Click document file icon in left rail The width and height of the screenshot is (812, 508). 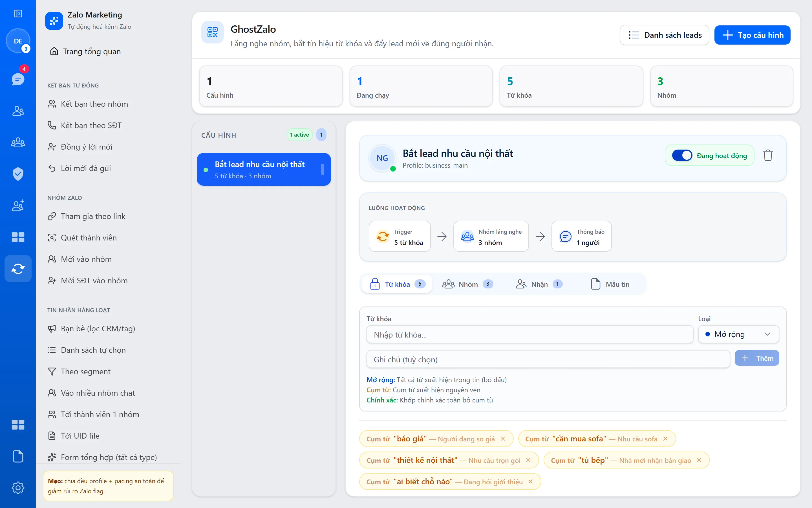point(18,456)
